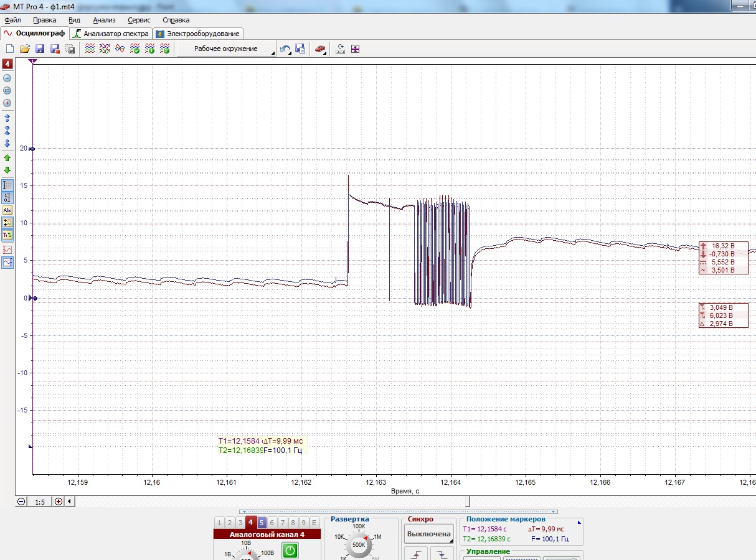Open the Выключена sync mode dropdown
Image resolution: width=756 pixels, height=560 pixels.
point(428,534)
